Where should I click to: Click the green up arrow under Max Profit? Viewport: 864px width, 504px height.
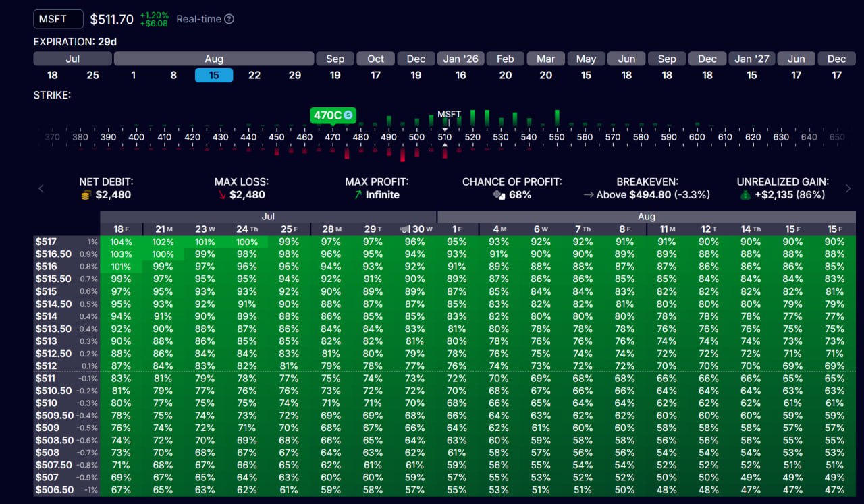pos(358,195)
